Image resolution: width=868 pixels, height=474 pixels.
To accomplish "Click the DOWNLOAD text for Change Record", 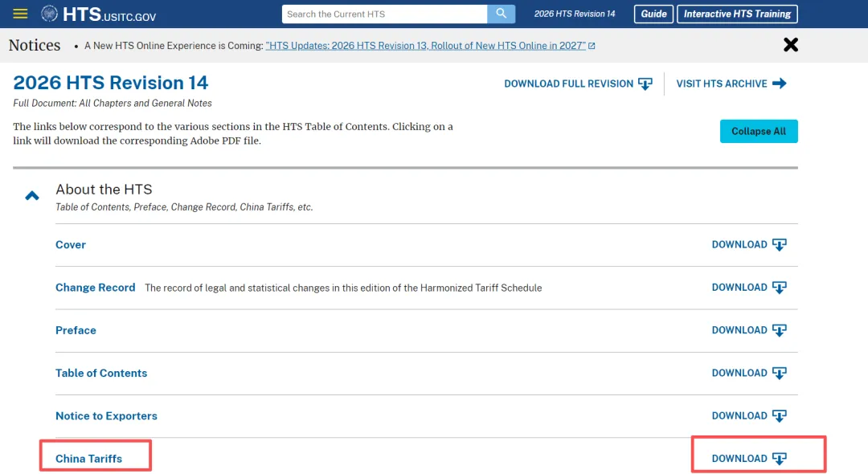I will [x=739, y=287].
